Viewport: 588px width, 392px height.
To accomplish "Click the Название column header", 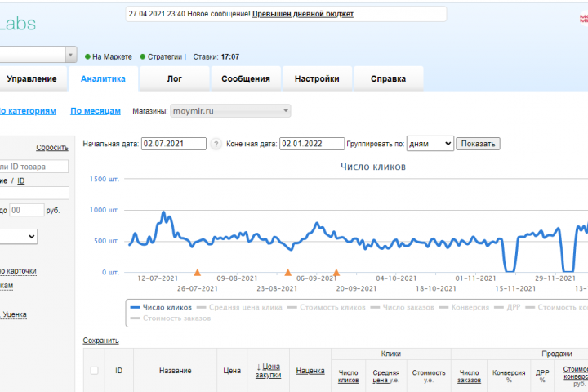I will (x=175, y=371).
